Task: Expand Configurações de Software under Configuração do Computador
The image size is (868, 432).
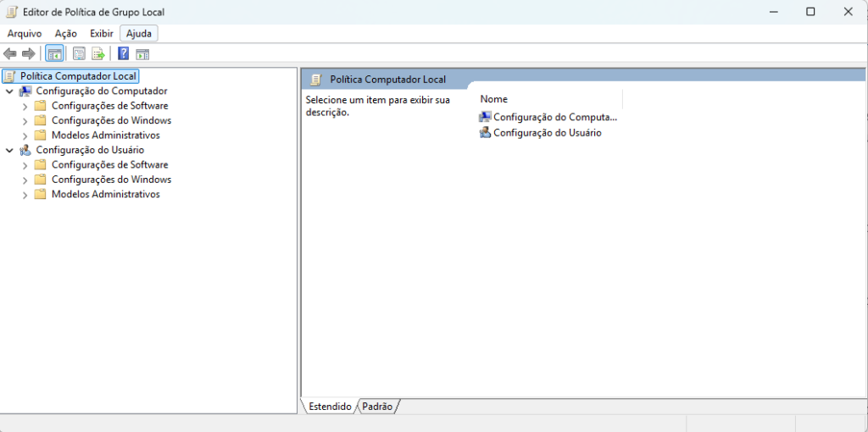Action: tap(25, 106)
